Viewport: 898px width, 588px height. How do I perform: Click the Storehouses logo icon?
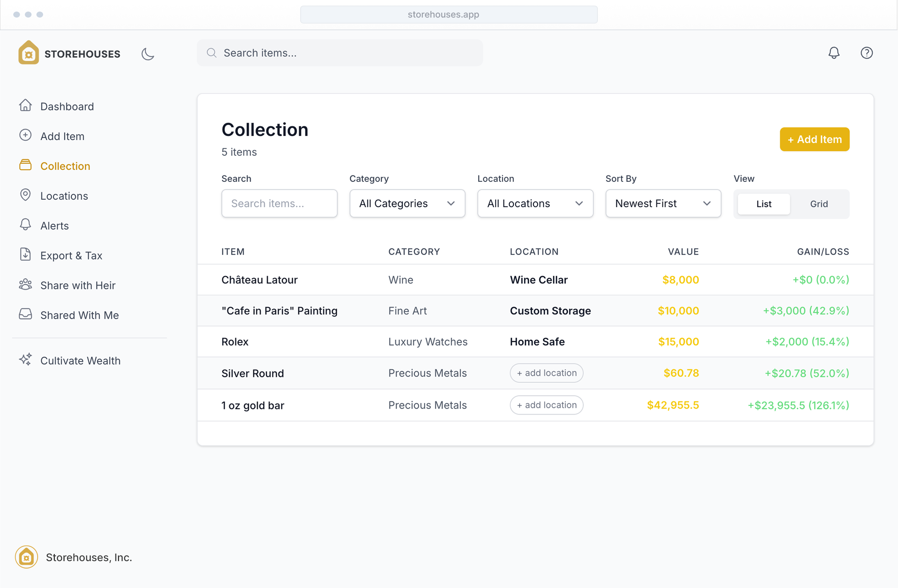click(29, 53)
